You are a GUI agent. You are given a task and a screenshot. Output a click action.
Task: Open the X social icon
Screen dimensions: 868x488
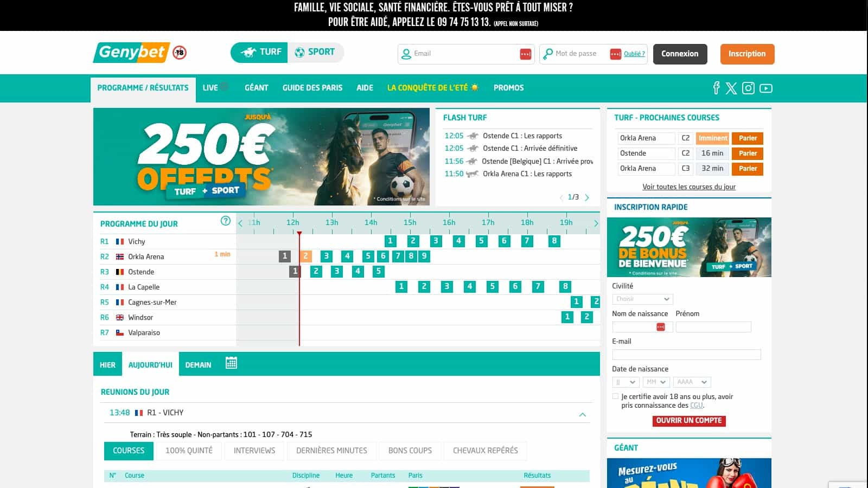(x=731, y=88)
